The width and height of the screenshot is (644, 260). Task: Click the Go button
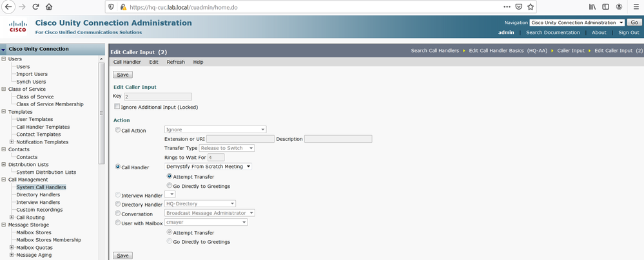click(x=634, y=23)
